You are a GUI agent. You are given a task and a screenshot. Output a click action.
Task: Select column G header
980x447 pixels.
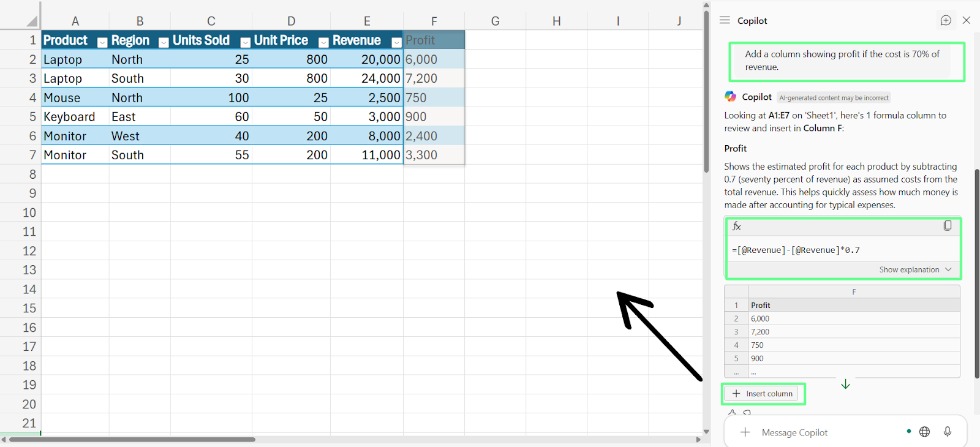click(x=495, y=21)
